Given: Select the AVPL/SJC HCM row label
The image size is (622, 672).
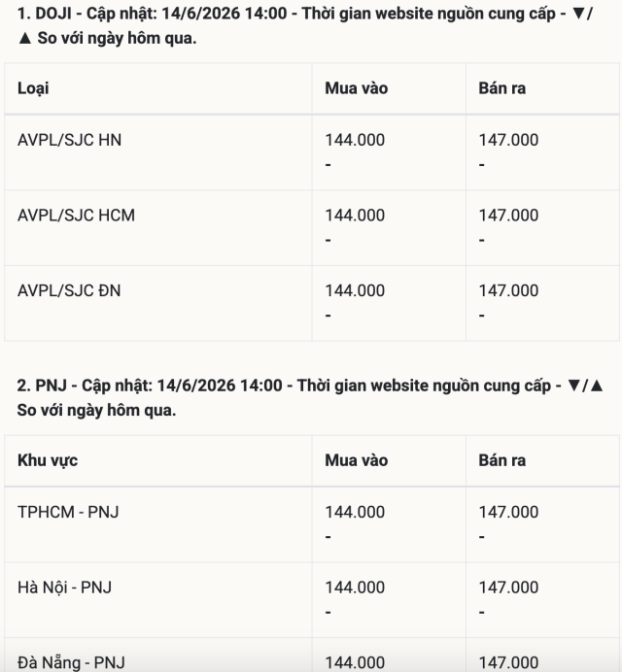Looking at the screenshot, I should pyautogui.click(x=77, y=216).
